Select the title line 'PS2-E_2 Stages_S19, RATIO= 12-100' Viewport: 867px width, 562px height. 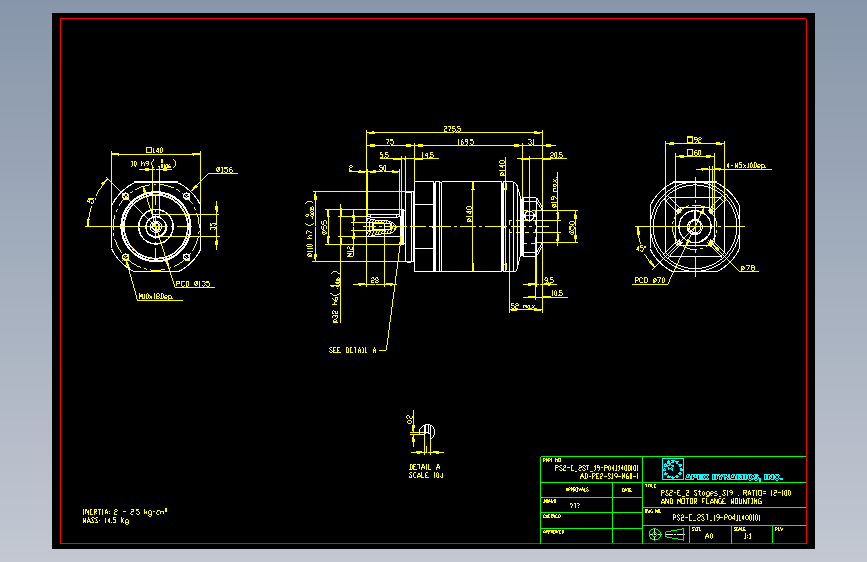click(726, 493)
